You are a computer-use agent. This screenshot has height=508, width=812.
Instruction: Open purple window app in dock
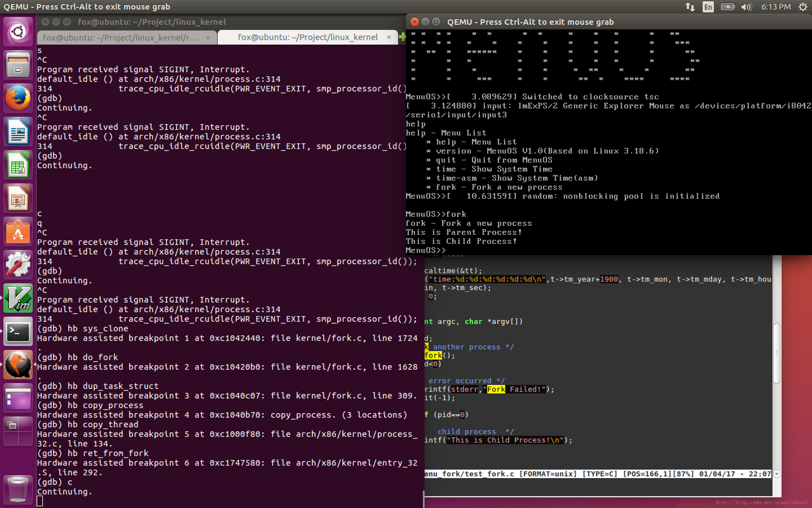(x=18, y=398)
